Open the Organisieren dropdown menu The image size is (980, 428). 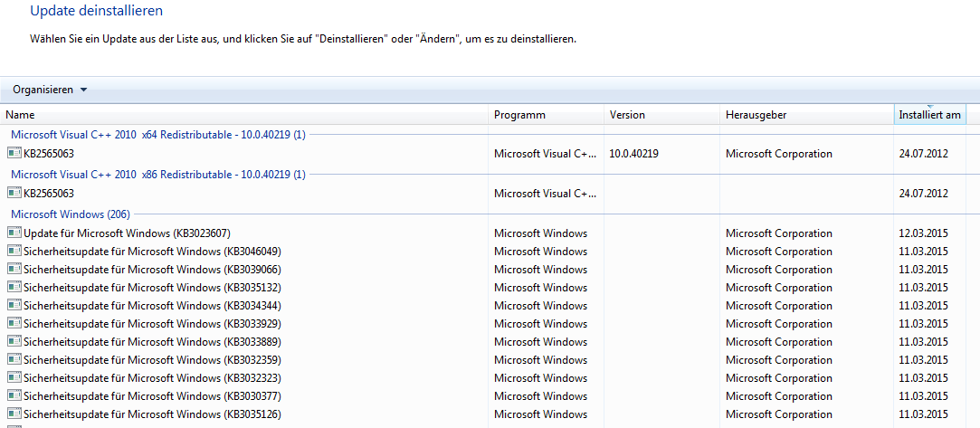click(x=50, y=90)
